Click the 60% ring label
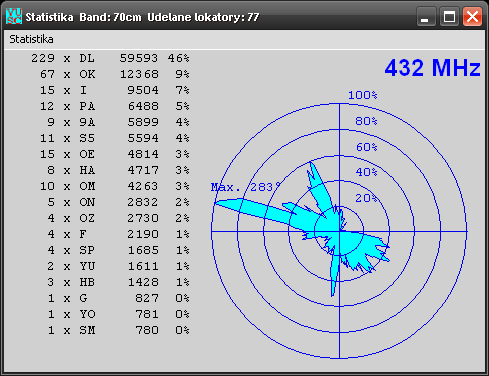This screenshot has width=489, height=376. [x=367, y=147]
